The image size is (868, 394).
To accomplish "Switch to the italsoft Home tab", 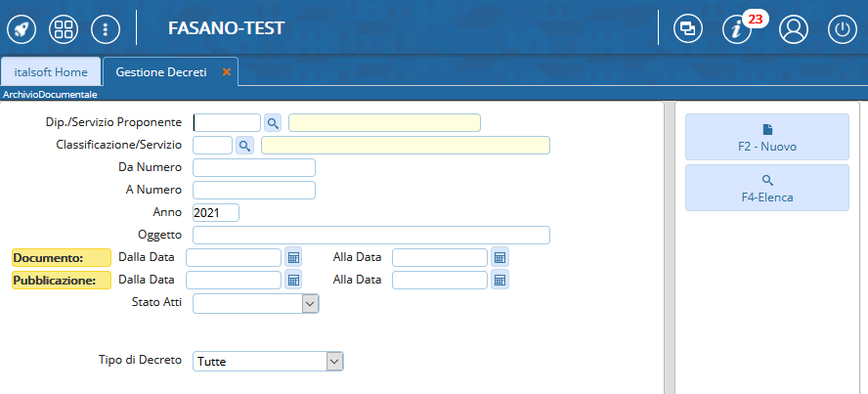I will pos(51,72).
